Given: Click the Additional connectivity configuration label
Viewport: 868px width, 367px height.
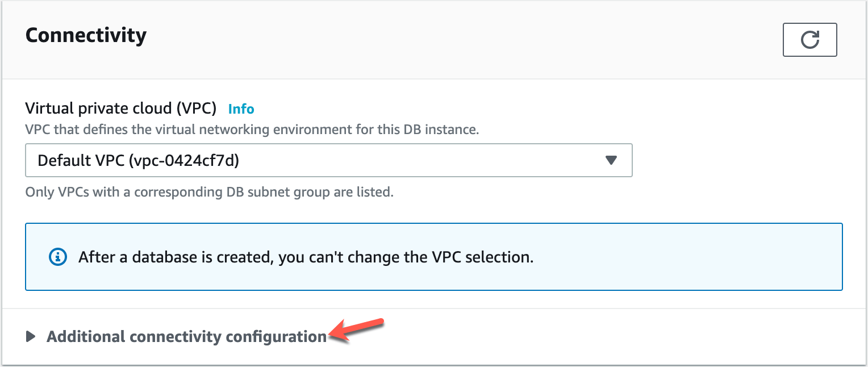Looking at the screenshot, I should point(186,336).
